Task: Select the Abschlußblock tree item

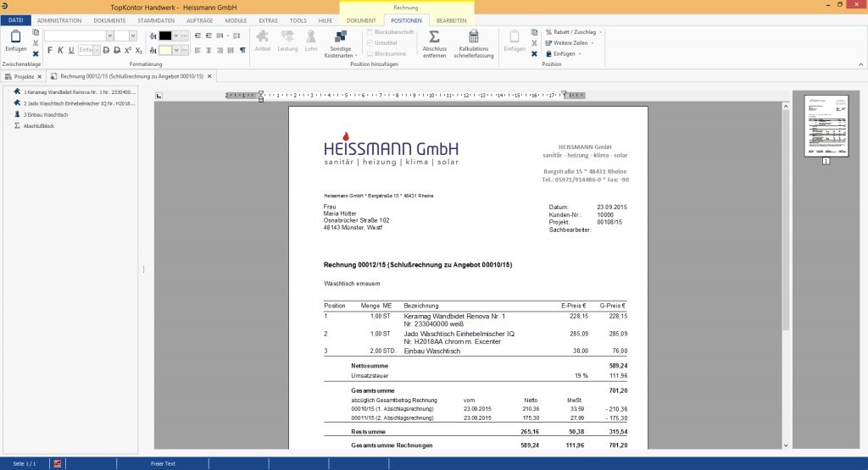Action: point(34,126)
